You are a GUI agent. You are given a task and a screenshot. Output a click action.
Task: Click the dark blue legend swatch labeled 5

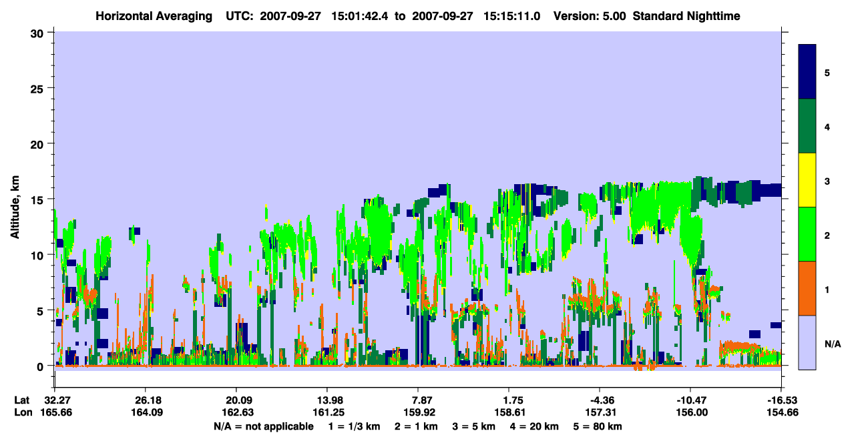[807, 72]
